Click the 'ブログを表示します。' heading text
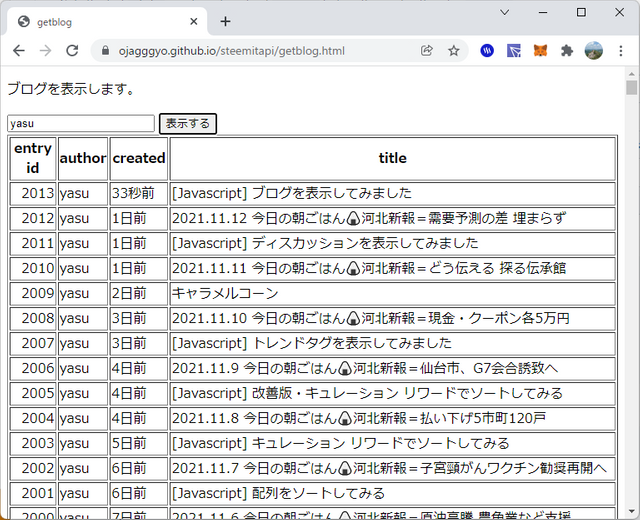 [x=71, y=89]
